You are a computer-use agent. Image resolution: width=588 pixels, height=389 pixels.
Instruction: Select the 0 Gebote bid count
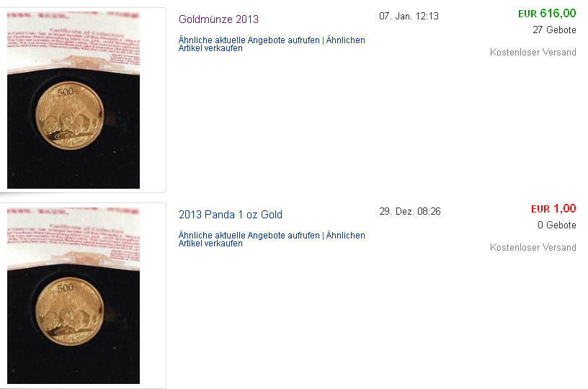pos(556,225)
